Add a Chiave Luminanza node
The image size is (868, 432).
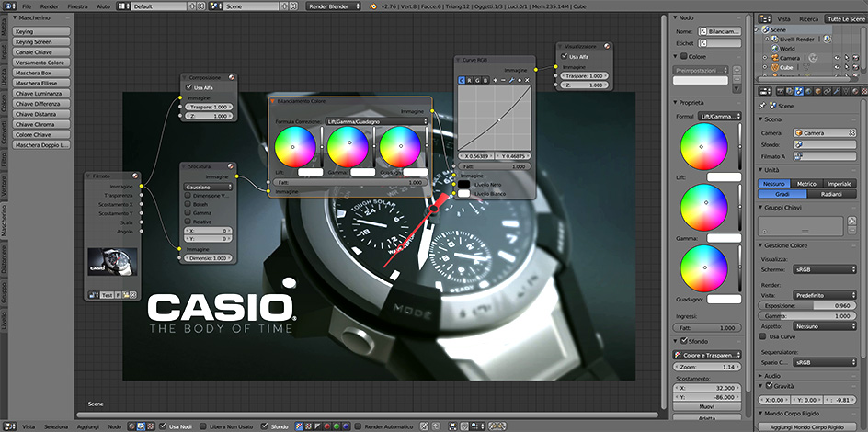pos(41,94)
